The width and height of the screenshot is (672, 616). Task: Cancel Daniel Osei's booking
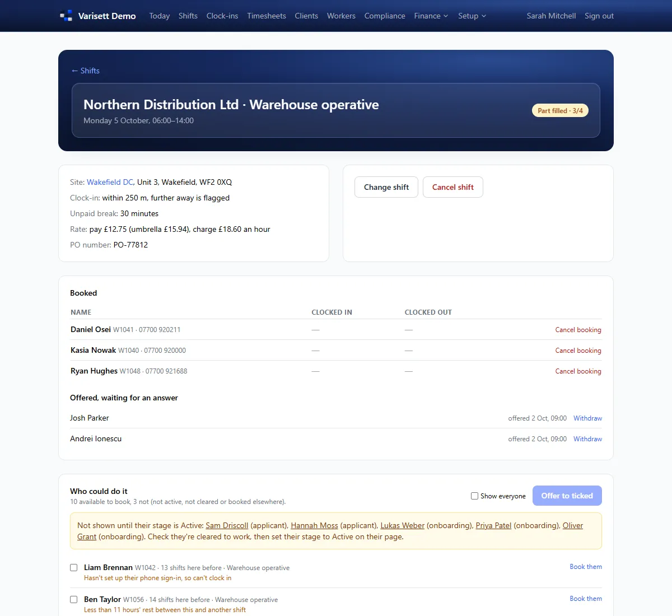(578, 330)
